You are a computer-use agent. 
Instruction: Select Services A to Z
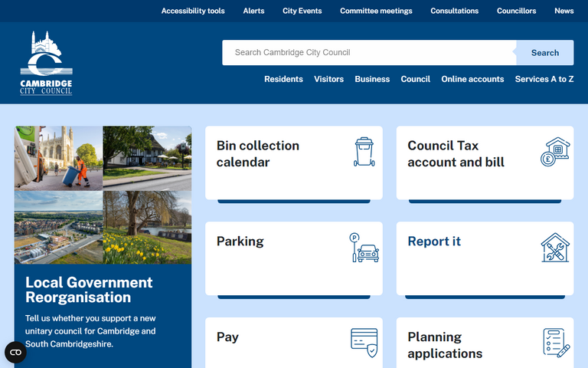(x=544, y=79)
